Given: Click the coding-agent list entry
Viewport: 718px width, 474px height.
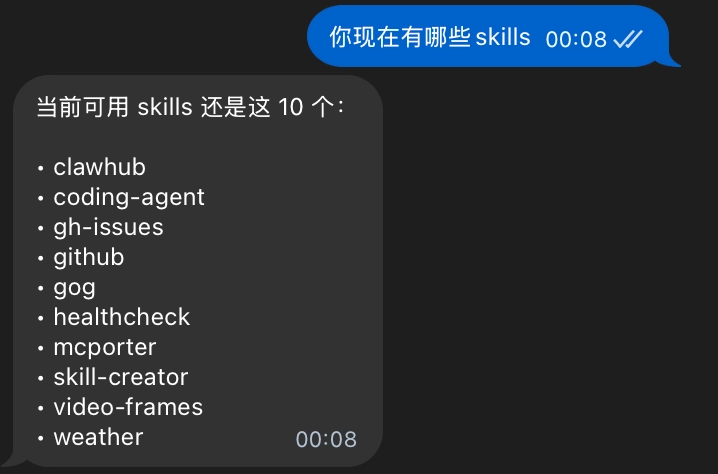Looking at the screenshot, I should tap(129, 197).
